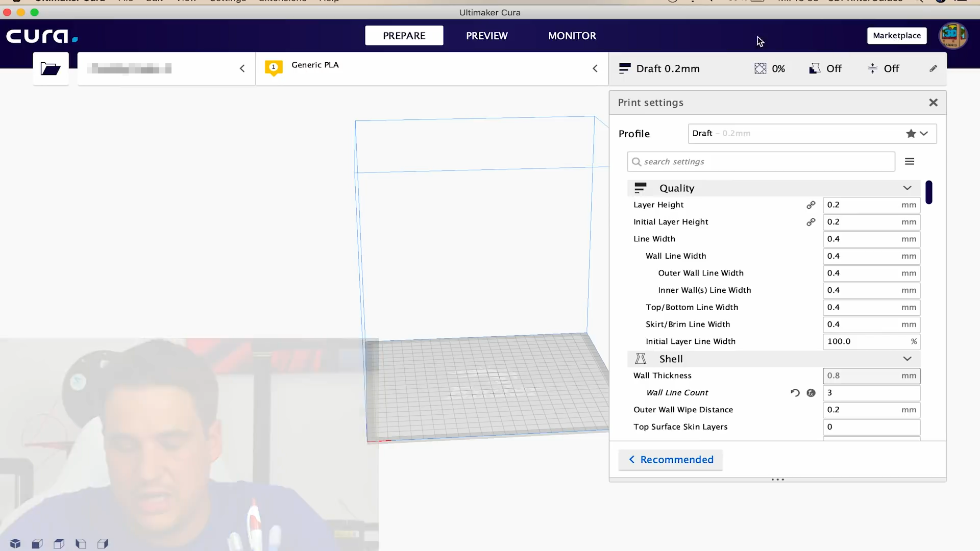Click the link icon next to Layer Height
Screen dimensions: 980x551
(811, 205)
